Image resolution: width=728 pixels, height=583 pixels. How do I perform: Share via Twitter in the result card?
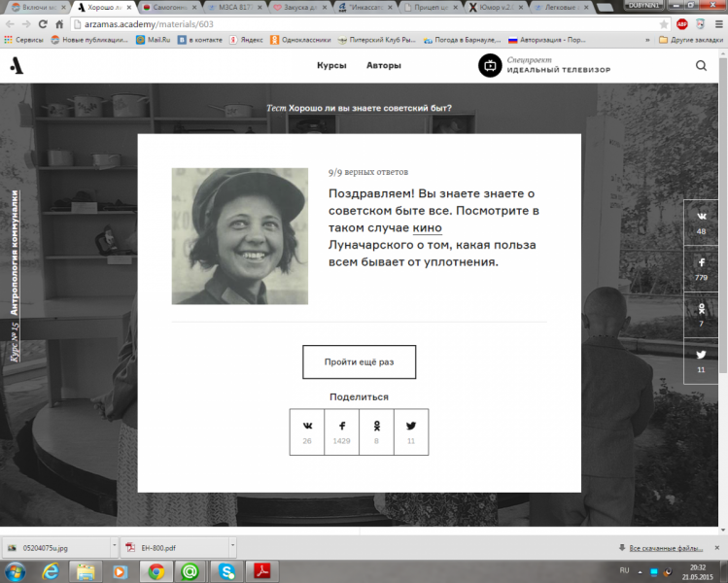point(411,431)
